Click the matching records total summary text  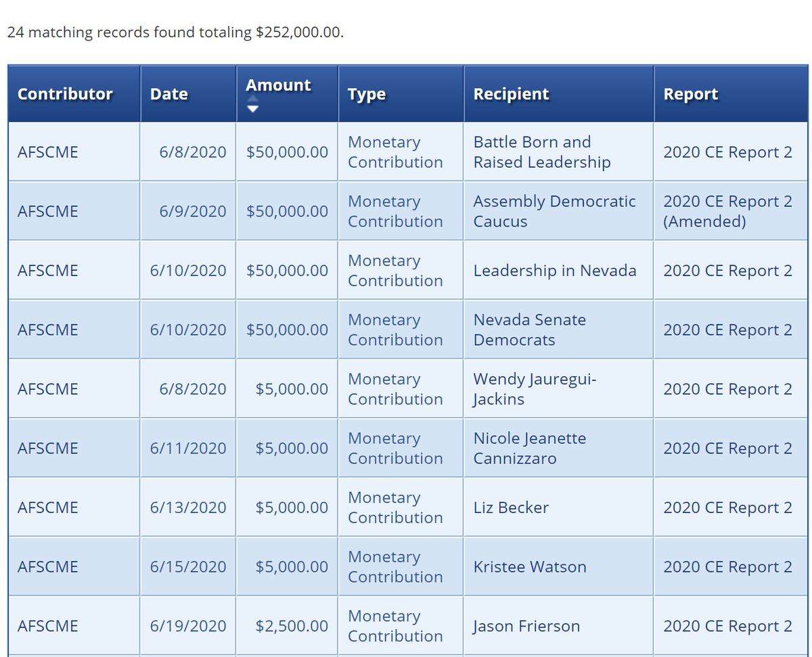175,32
